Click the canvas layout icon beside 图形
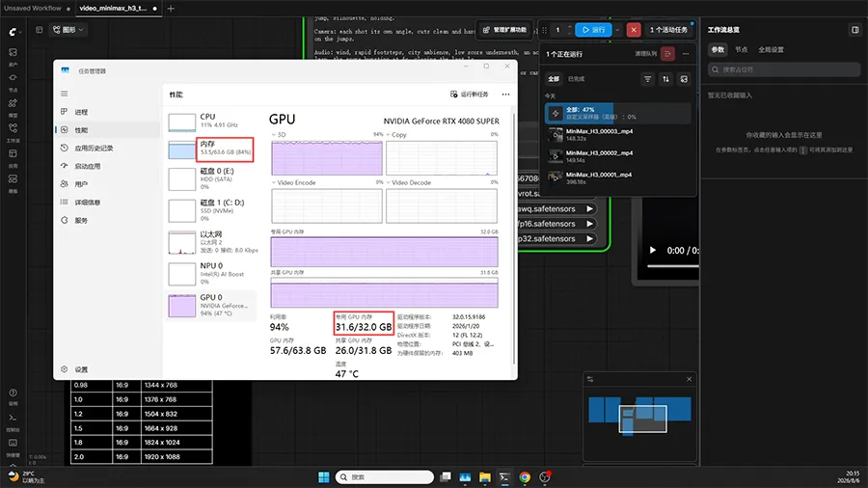The height and width of the screenshot is (488, 868). 39,30
